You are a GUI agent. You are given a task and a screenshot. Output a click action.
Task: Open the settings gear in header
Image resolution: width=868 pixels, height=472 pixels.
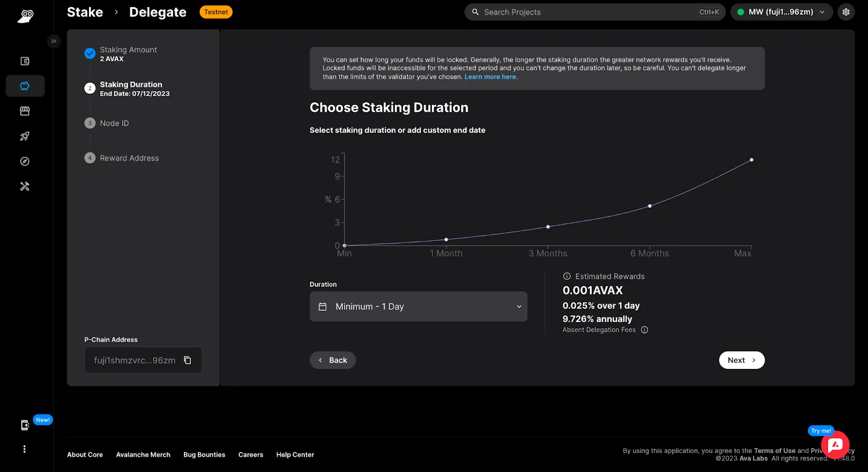(846, 12)
